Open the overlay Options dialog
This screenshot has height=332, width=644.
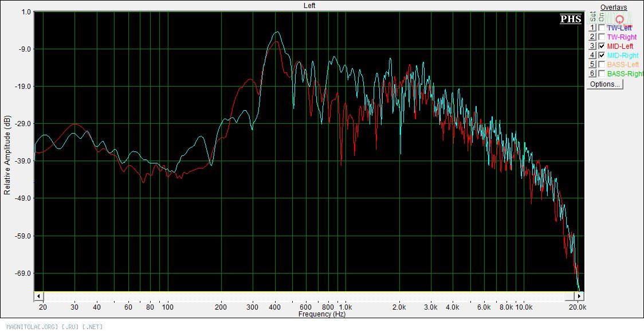(605, 84)
